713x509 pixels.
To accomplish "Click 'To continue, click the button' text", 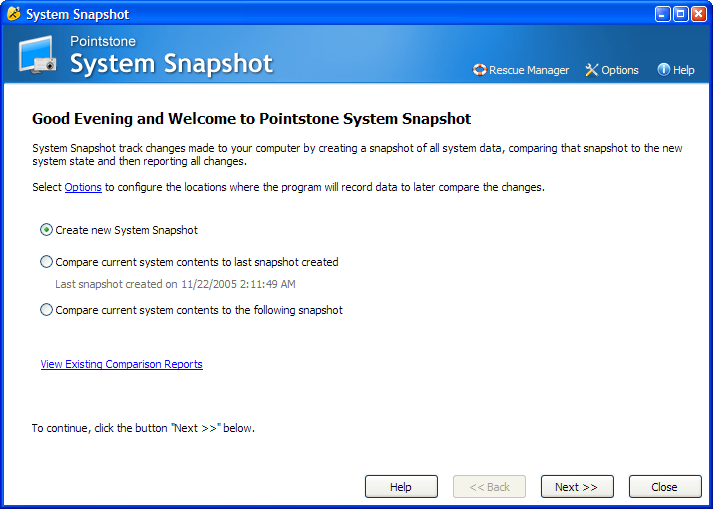I will (143, 428).
